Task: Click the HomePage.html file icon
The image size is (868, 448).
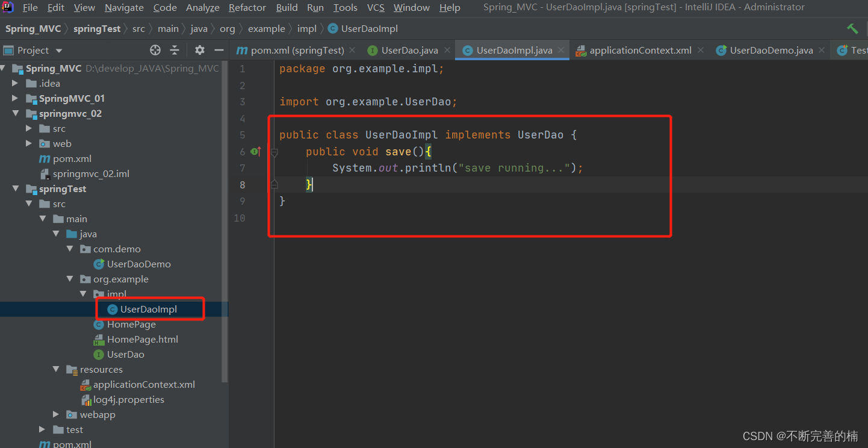Action: click(99, 339)
